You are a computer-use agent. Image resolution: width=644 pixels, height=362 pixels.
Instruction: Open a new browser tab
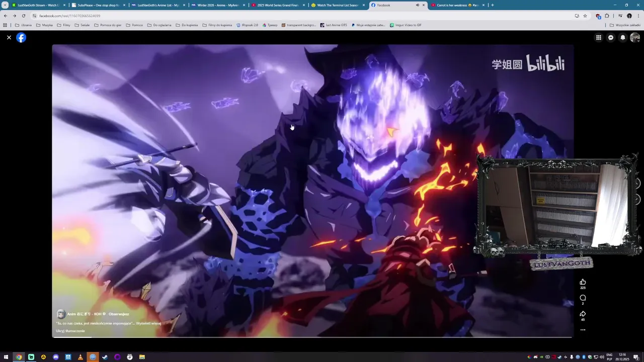[x=493, y=5]
